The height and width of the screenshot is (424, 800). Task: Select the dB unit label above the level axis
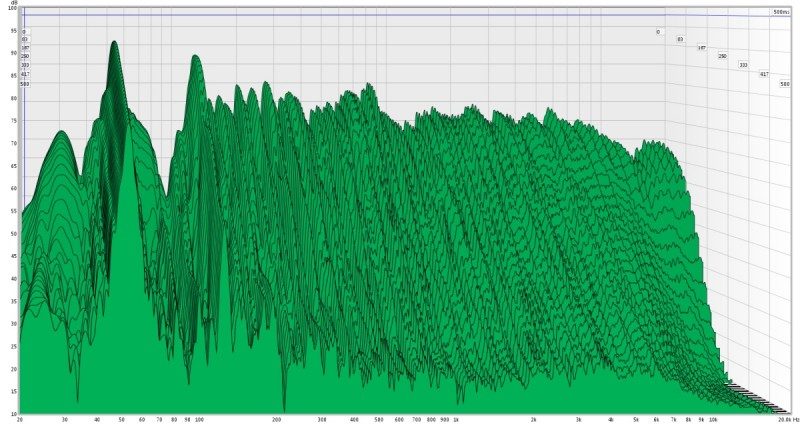(15, 3)
